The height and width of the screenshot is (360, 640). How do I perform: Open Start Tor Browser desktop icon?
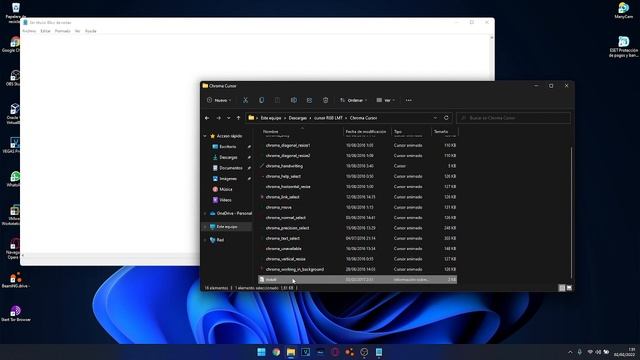[x=16, y=313]
